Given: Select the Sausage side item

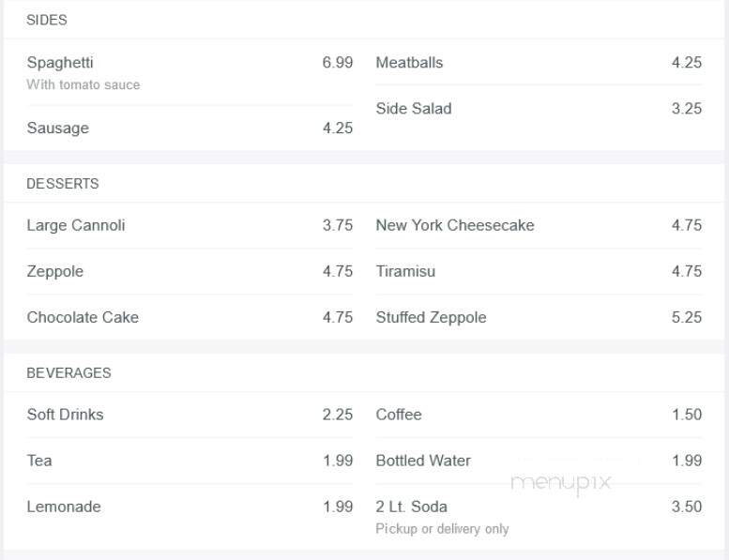Looking at the screenshot, I should 190,128.
